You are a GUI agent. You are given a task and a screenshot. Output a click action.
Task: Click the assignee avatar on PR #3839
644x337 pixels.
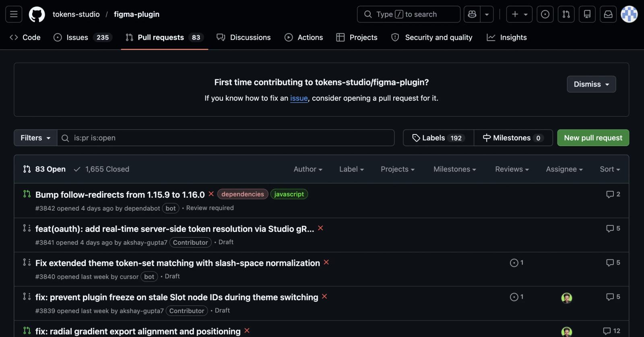(567, 298)
